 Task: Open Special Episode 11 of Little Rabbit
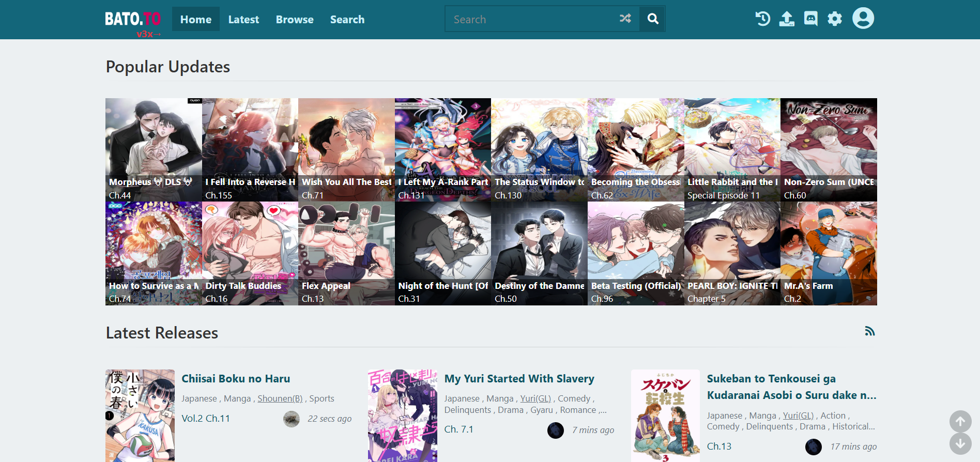[724, 195]
